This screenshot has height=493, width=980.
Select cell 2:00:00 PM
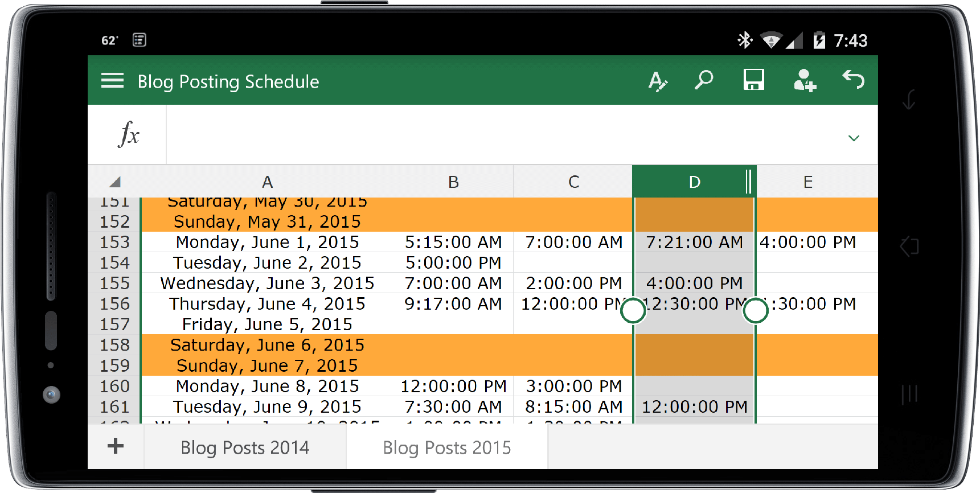click(x=573, y=283)
